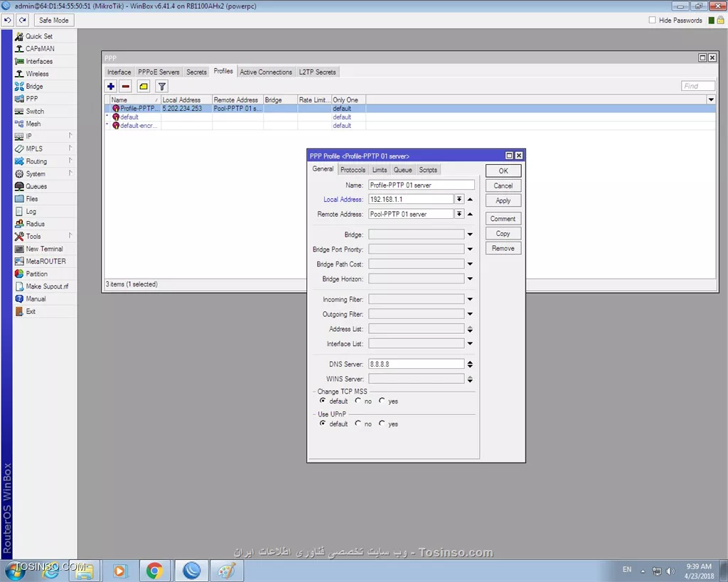
Task: Click Apply button
Action: [503, 200]
